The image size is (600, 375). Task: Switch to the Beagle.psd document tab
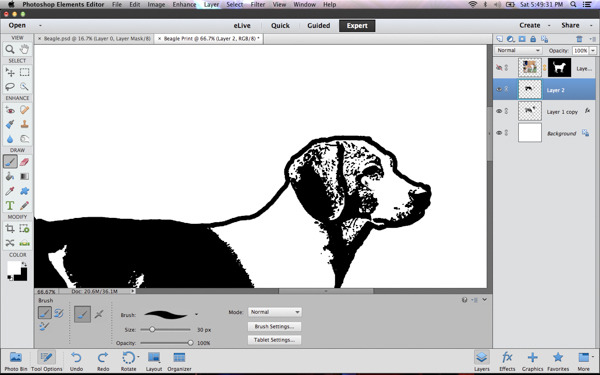[94, 39]
